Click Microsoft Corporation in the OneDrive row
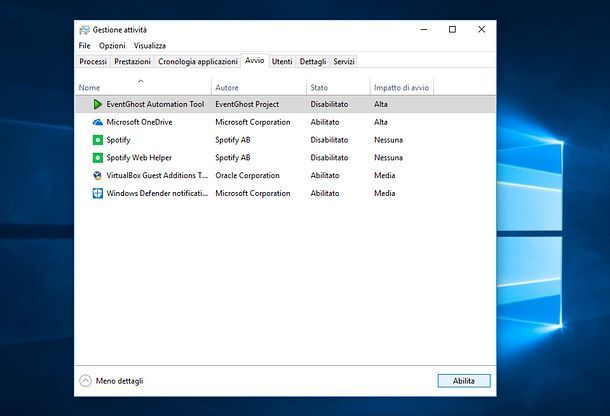610x416 pixels. 253,122
